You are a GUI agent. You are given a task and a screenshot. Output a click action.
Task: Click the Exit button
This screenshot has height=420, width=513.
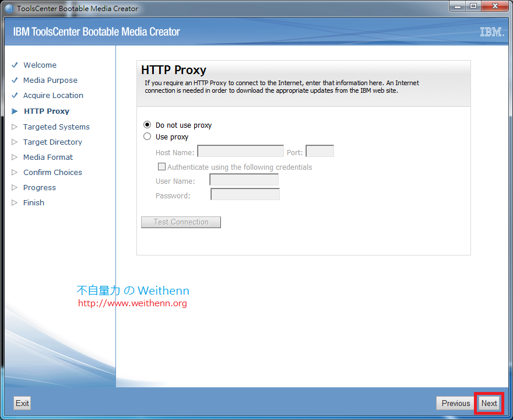(x=22, y=403)
